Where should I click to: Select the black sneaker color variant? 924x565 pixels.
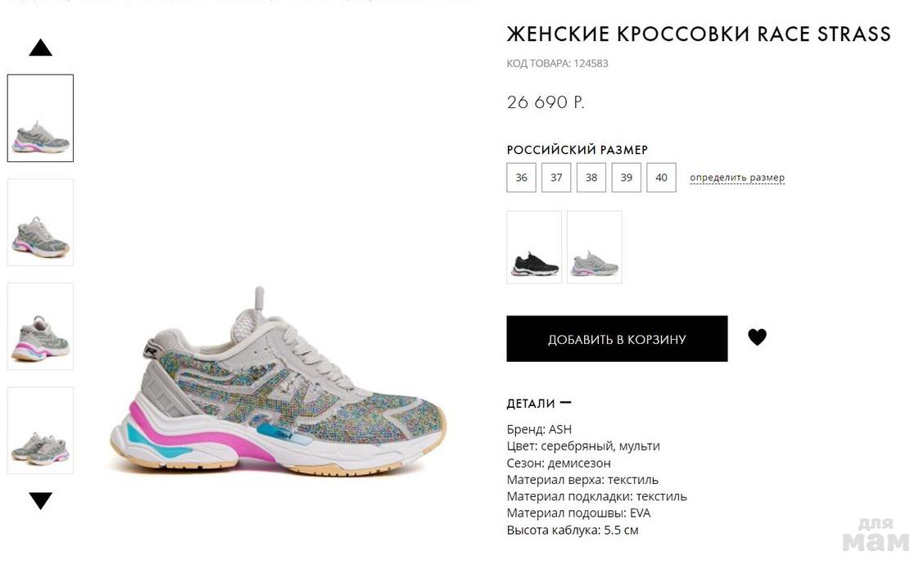point(534,247)
